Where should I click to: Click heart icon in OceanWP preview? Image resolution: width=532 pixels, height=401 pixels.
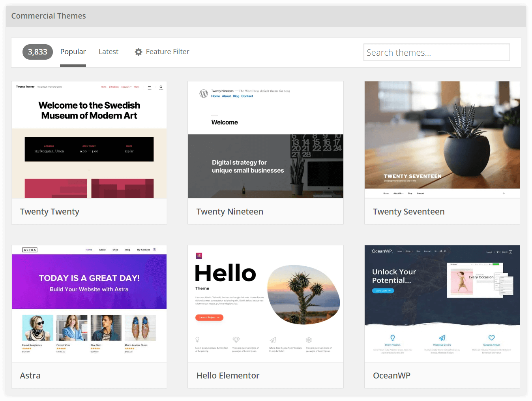pyautogui.click(x=492, y=338)
